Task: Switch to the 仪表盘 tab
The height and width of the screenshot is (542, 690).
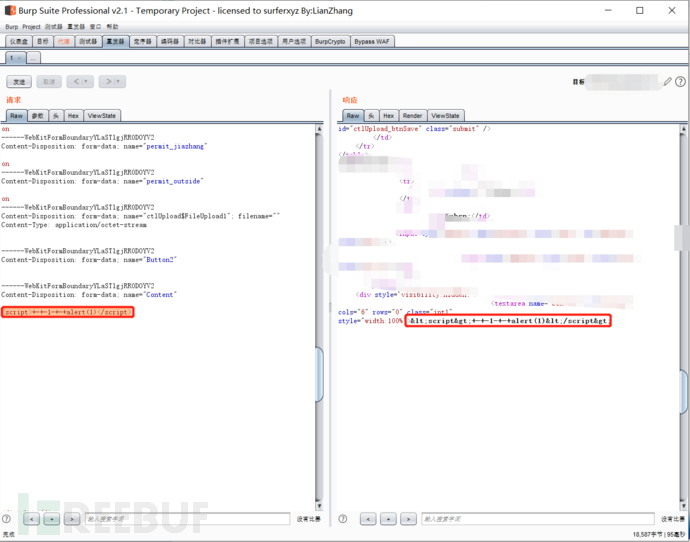Action: [x=18, y=41]
